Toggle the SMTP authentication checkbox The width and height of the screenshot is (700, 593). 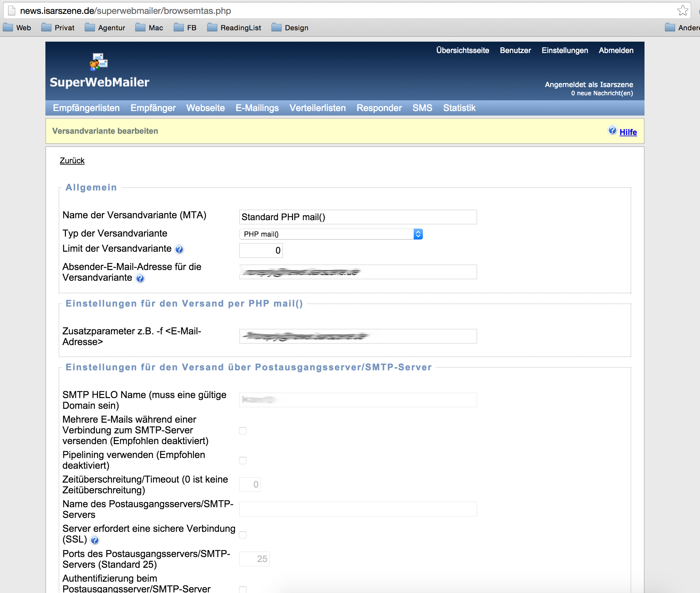(x=242, y=589)
